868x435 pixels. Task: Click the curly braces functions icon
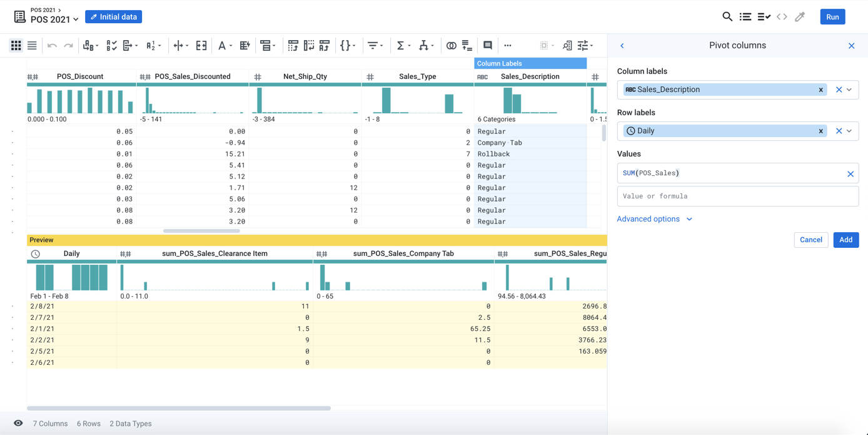point(345,45)
